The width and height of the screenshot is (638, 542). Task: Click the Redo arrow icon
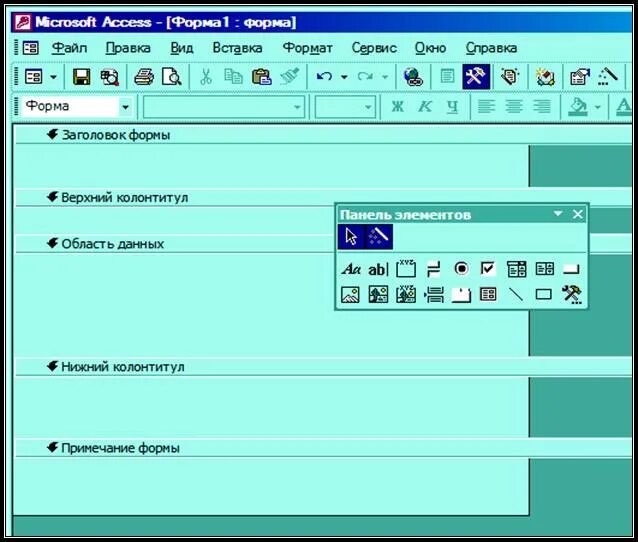click(x=365, y=76)
